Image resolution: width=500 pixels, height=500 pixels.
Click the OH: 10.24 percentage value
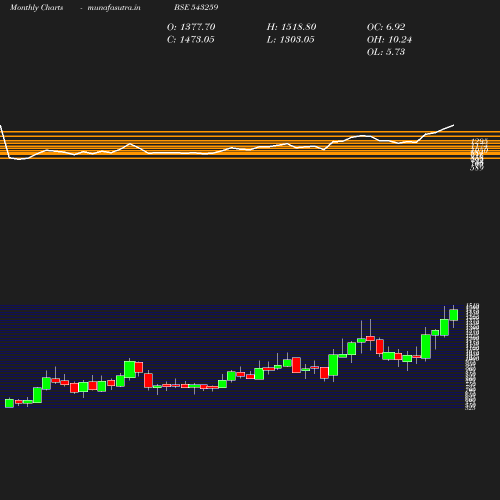(x=389, y=39)
